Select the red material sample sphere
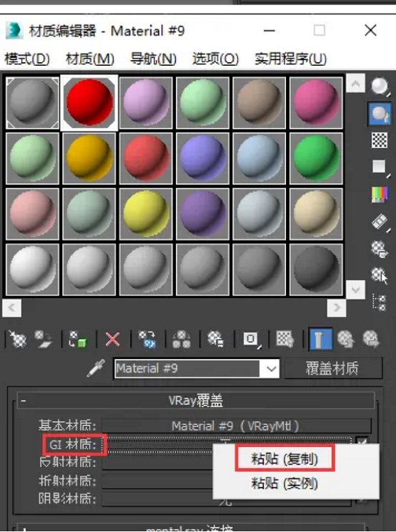The image size is (396, 532). (x=89, y=102)
